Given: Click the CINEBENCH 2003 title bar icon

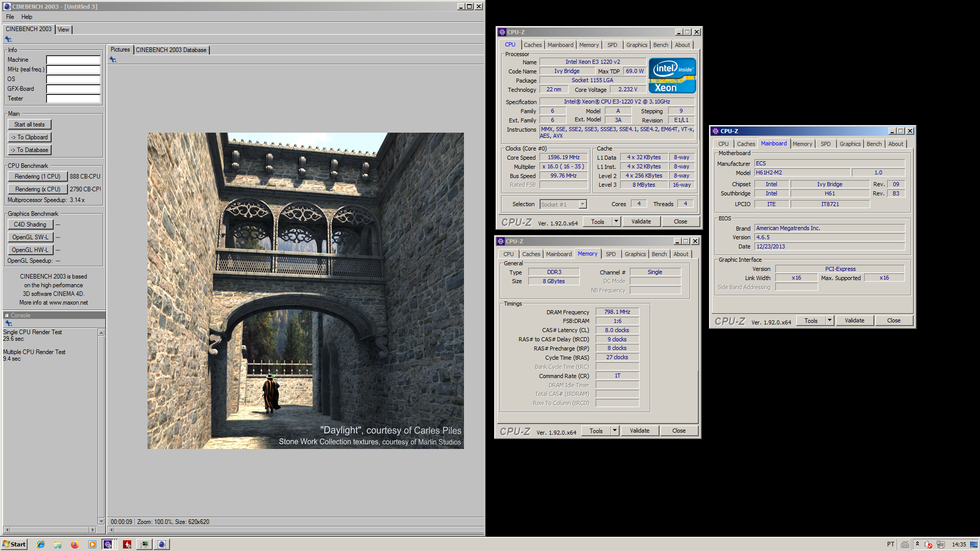Looking at the screenshot, I should click(x=7, y=7).
